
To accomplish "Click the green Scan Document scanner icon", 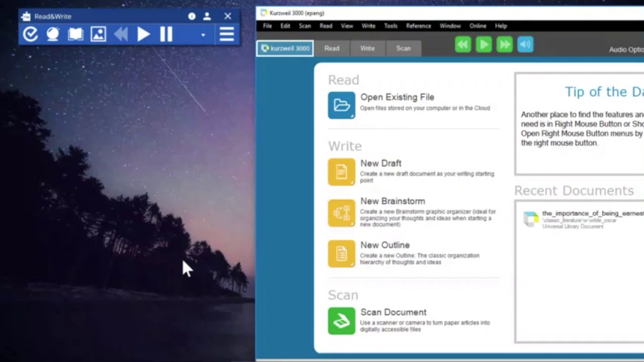I will point(342,321).
